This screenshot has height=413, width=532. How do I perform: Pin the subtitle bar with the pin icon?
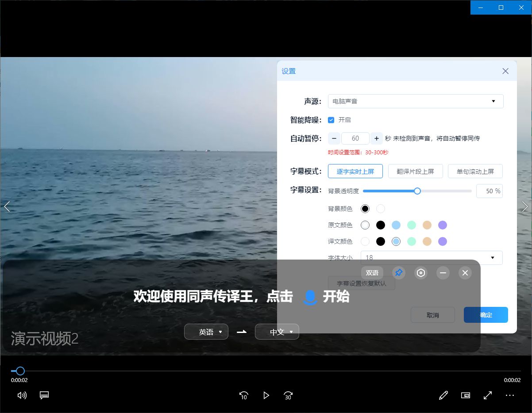399,273
